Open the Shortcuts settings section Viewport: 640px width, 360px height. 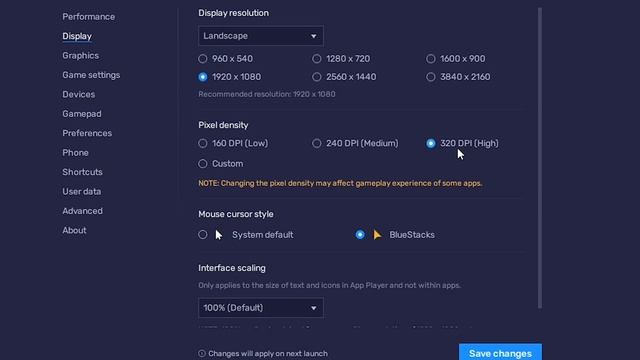point(82,172)
